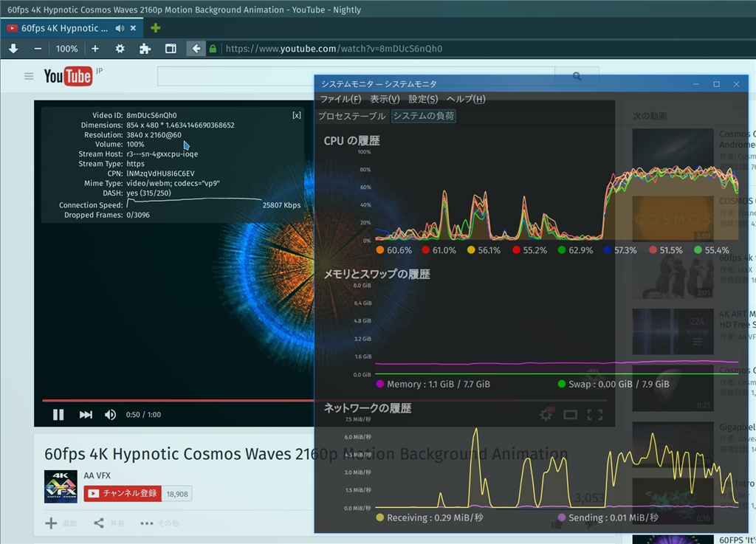Open the 4K ART playlist thumbnail
This screenshot has width=756, height=544.
pos(673,332)
